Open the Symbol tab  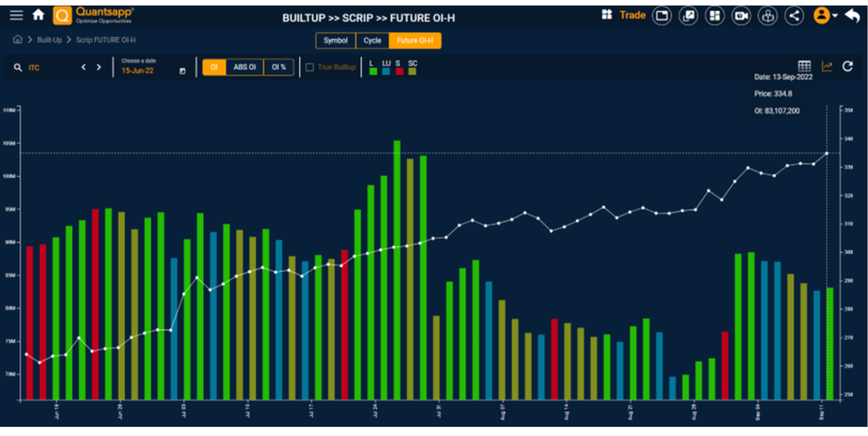coord(335,41)
